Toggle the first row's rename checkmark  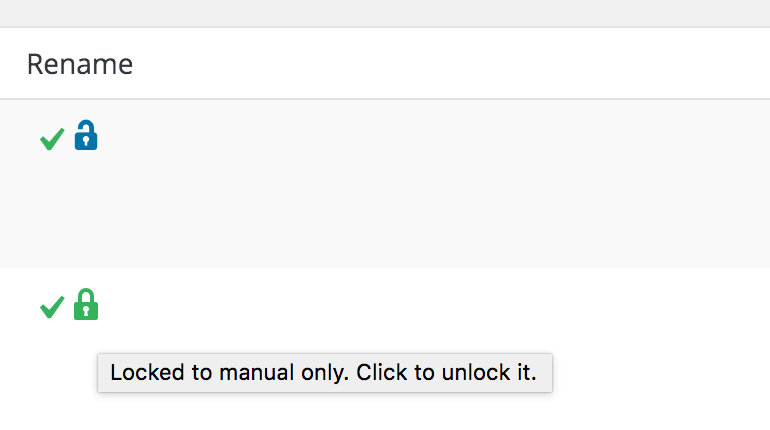52,139
